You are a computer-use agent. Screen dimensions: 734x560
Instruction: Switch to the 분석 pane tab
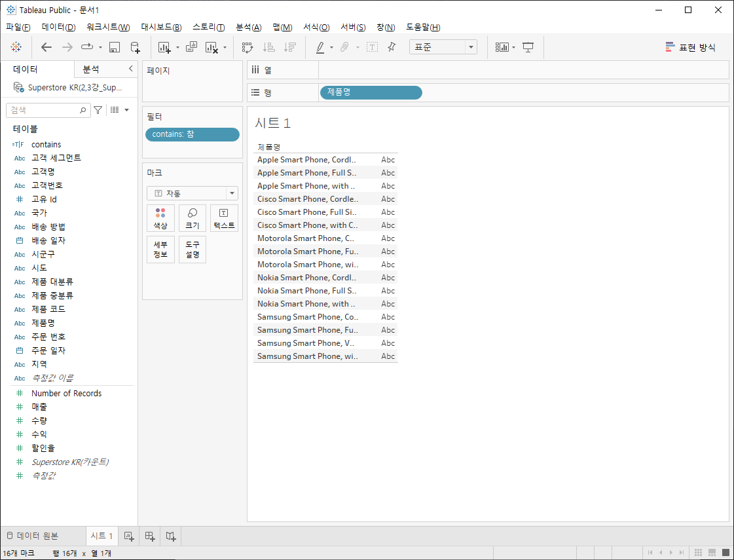(x=91, y=69)
